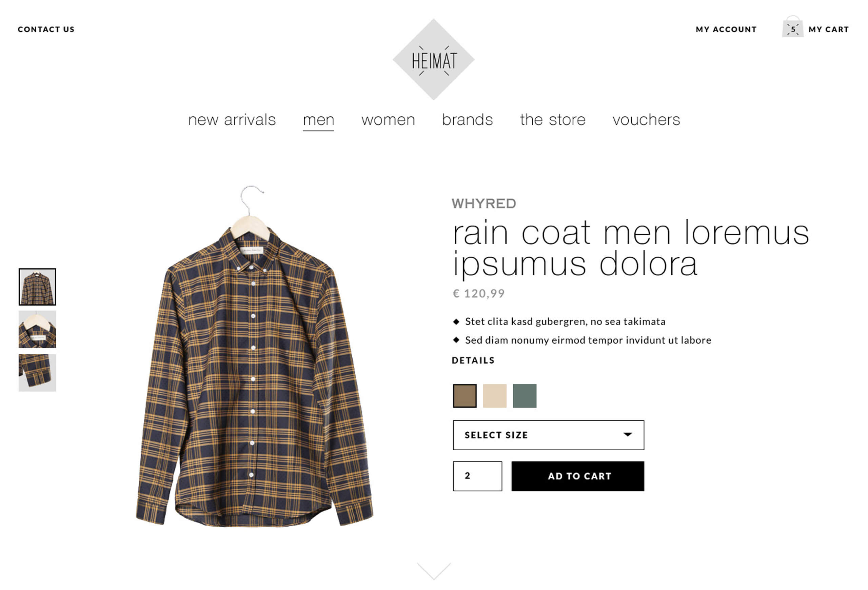The image size is (868, 590).
Task: Open the My Account link
Action: [726, 29]
